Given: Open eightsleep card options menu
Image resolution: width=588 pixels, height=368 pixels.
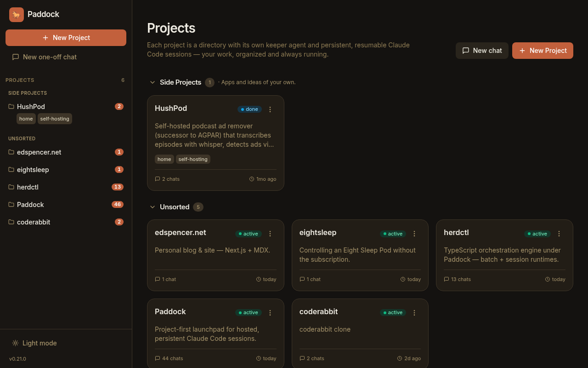Looking at the screenshot, I should (414, 234).
